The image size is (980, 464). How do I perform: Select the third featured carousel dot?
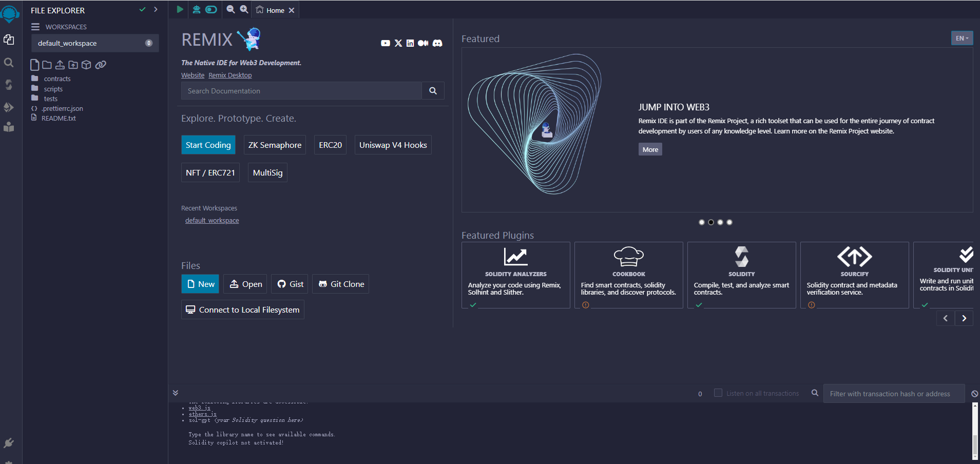pyautogui.click(x=720, y=222)
